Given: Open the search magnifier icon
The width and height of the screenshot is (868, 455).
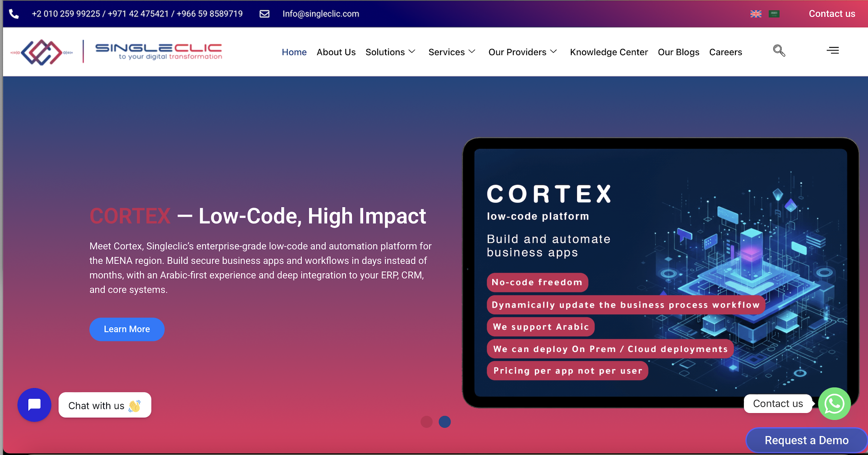Looking at the screenshot, I should (x=779, y=50).
